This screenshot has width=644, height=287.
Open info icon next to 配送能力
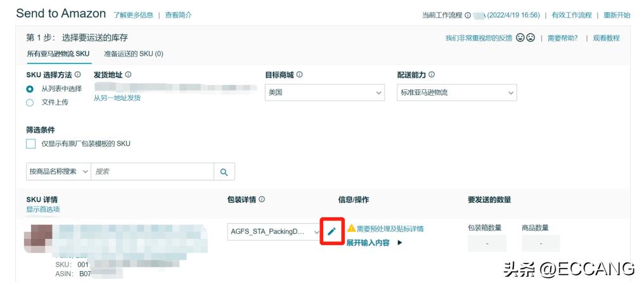pyautogui.click(x=431, y=75)
